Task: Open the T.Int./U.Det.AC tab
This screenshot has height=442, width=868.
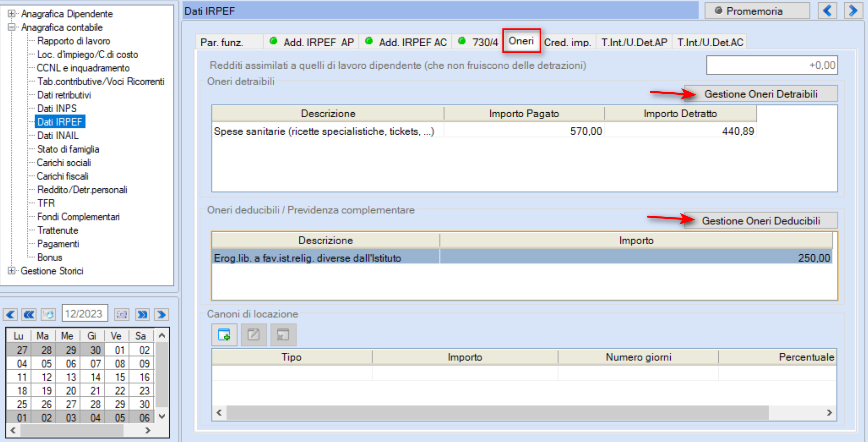Action: pyautogui.click(x=710, y=42)
